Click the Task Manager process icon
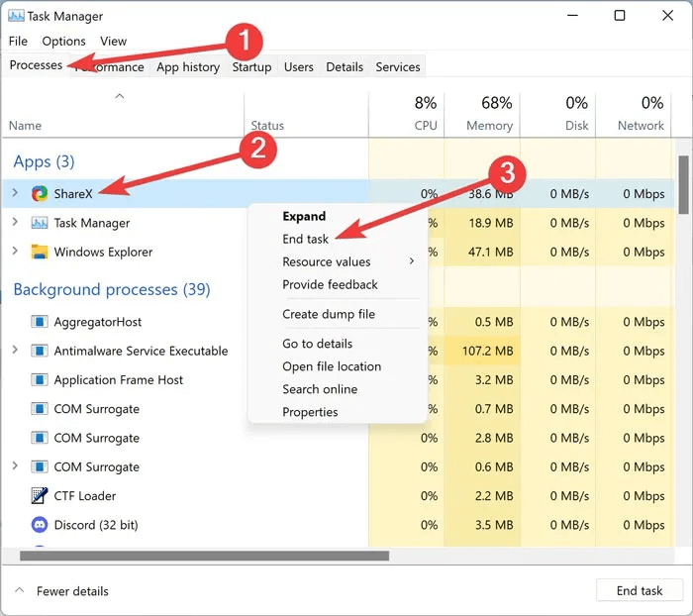693x616 pixels. click(x=40, y=223)
